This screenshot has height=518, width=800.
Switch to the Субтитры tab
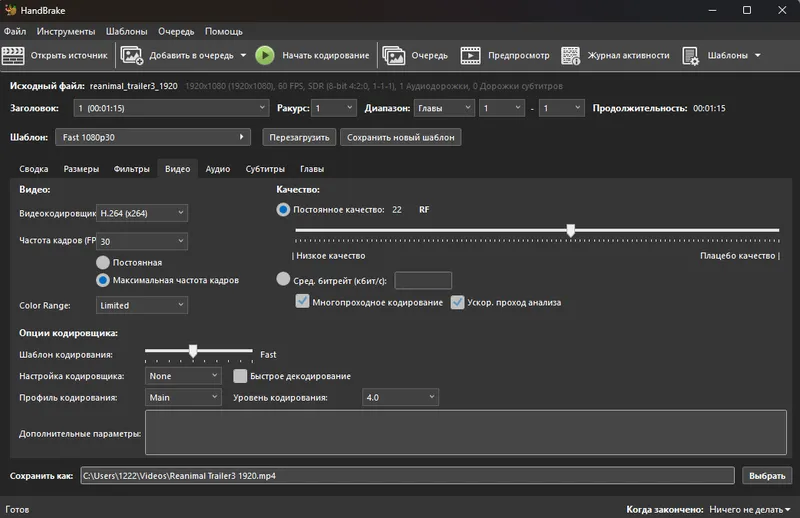tap(265, 169)
